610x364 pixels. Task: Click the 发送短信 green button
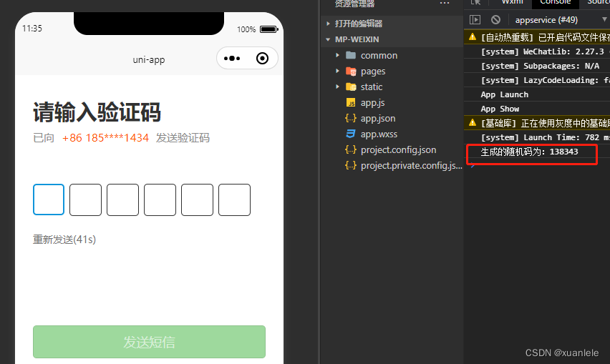149,342
